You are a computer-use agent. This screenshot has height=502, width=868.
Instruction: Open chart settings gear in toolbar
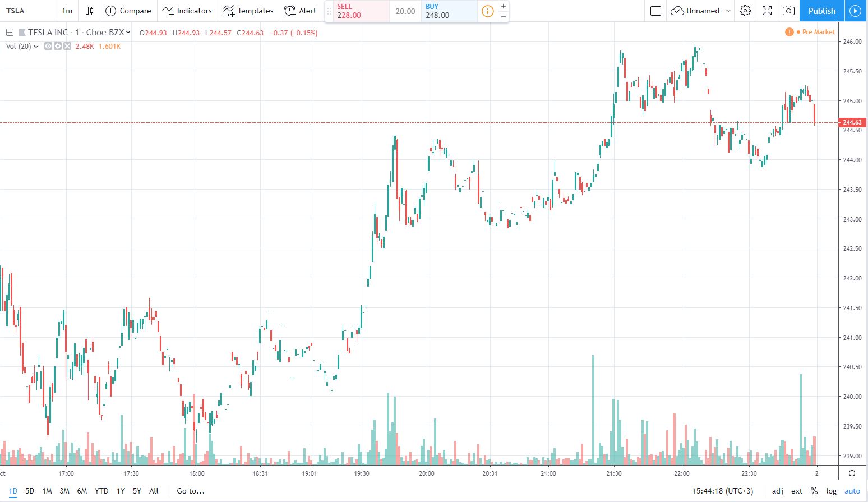745,11
